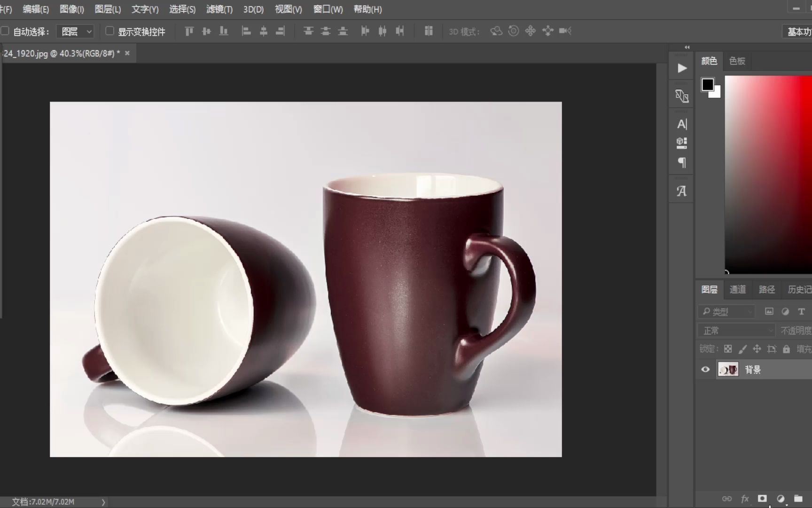Click the align right edges icon
Viewport: 812px width, 508px height.
pyautogui.click(x=281, y=31)
